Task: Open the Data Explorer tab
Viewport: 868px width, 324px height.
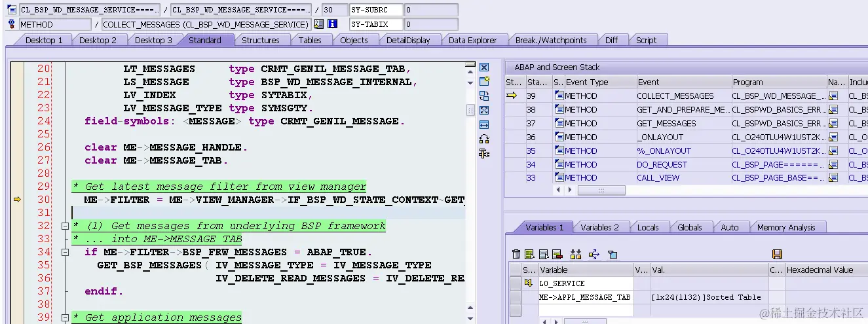Action: pyautogui.click(x=472, y=40)
